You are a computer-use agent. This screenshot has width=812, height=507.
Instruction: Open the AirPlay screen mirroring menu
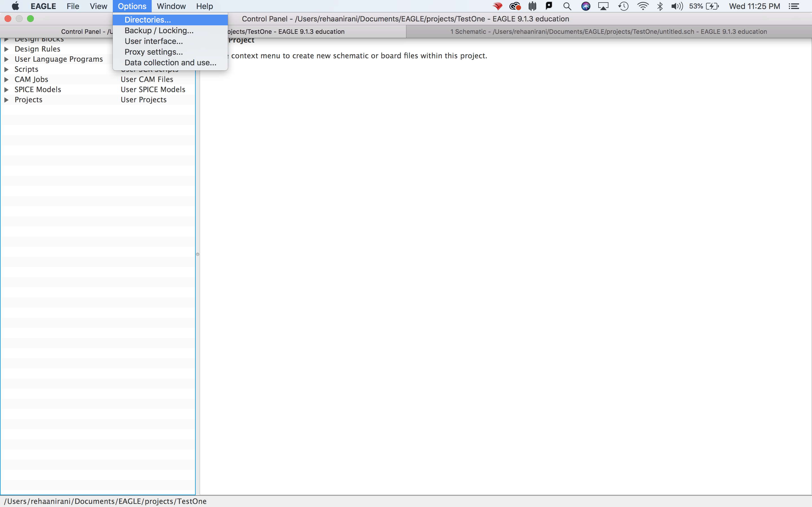pyautogui.click(x=603, y=6)
